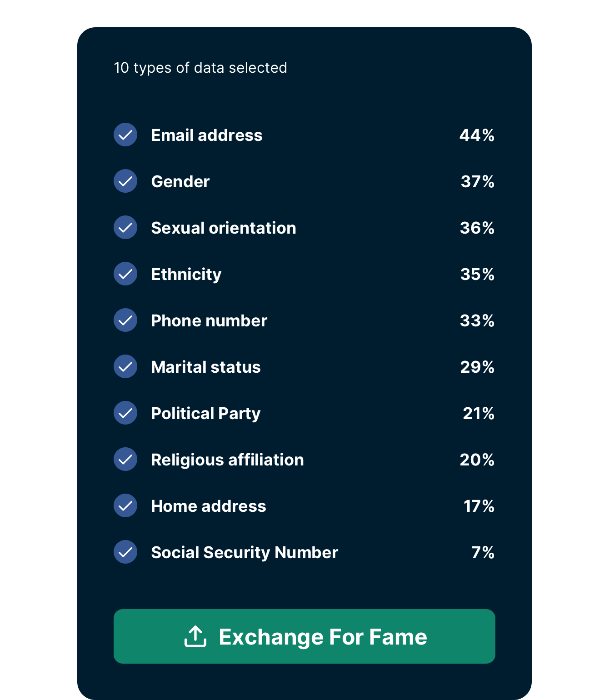Toggle the Home address checkmark
This screenshot has height=700, width=609.
pyautogui.click(x=125, y=505)
